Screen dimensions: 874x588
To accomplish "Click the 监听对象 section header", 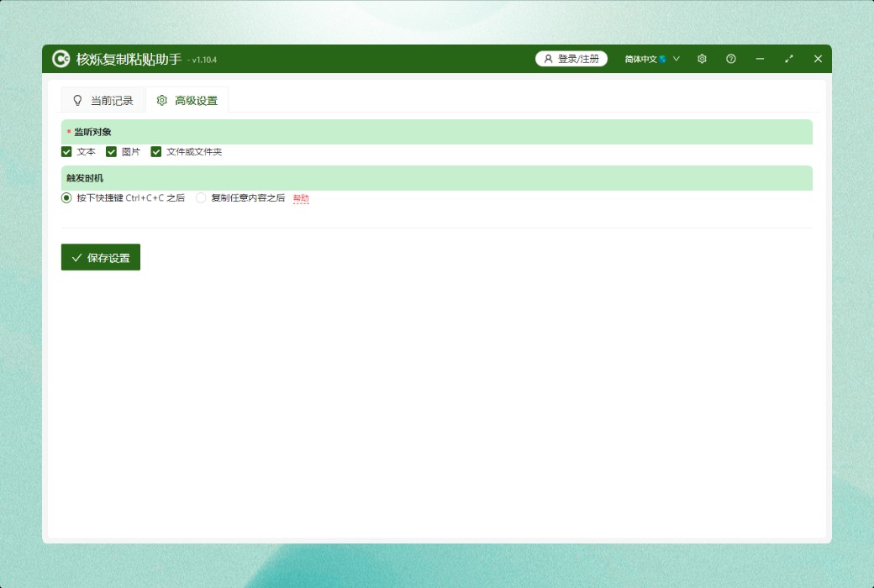I will pyautogui.click(x=436, y=132).
